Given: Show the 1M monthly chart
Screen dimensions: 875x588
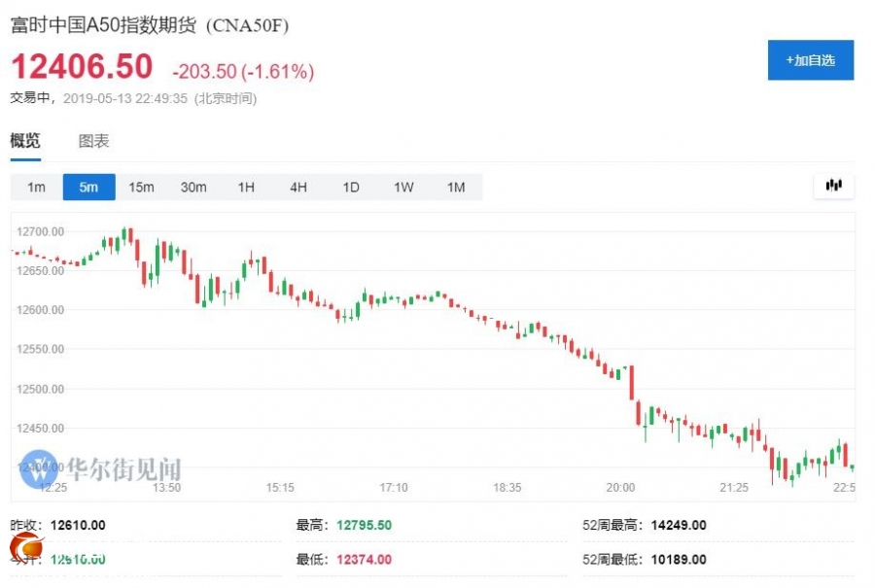Looking at the screenshot, I should pos(456,187).
